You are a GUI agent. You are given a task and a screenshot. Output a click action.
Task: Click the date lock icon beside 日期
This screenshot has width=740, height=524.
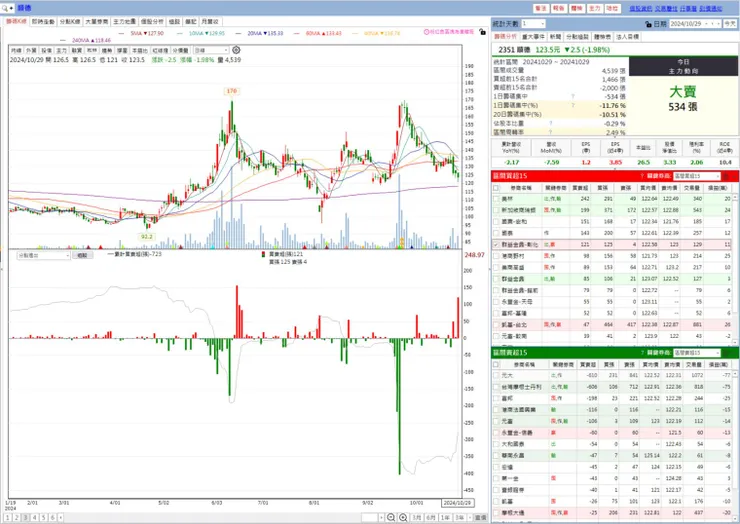pos(648,24)
